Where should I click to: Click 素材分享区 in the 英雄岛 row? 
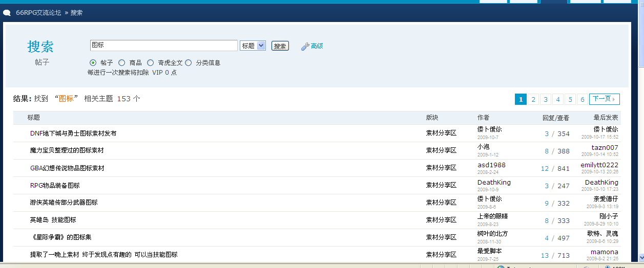click(441, 220)
